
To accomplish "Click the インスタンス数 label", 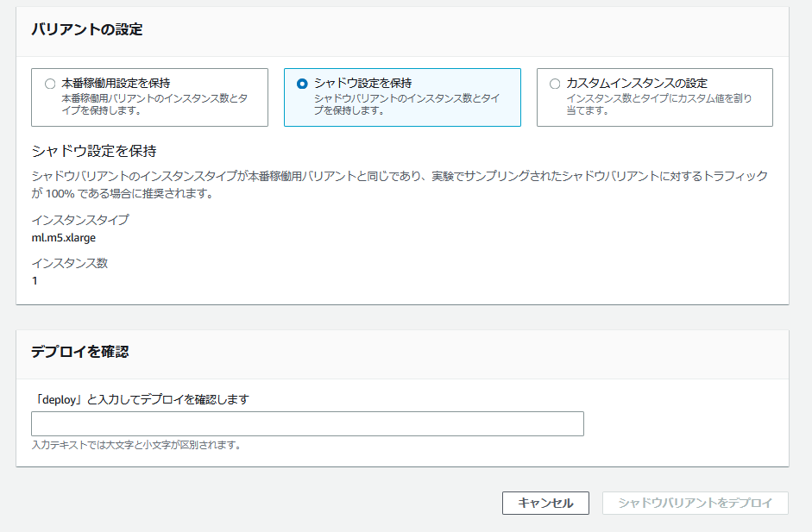I will tap(70, 263).
